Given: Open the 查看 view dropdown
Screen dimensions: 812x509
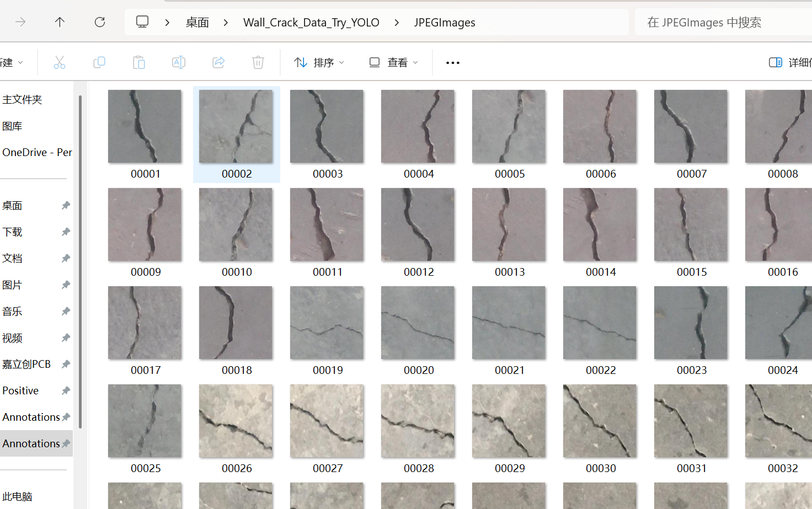Looking at the screenshot, I should tap(393, 62).
